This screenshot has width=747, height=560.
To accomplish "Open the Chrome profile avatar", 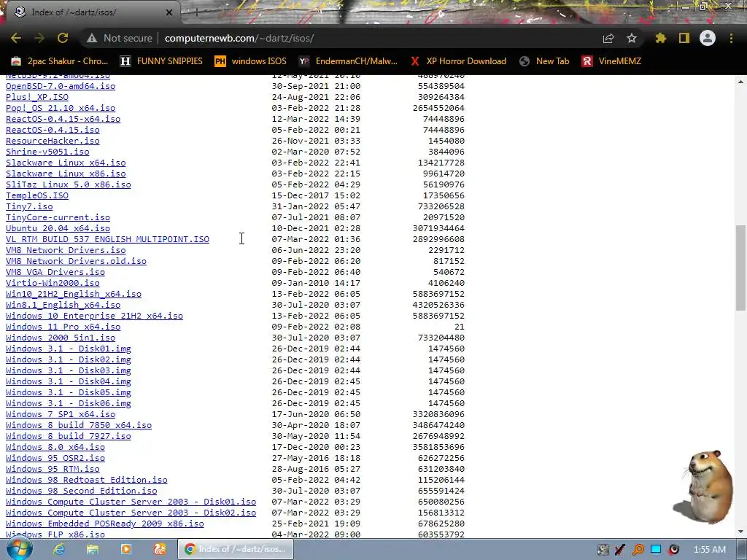I will click(708, 38).
